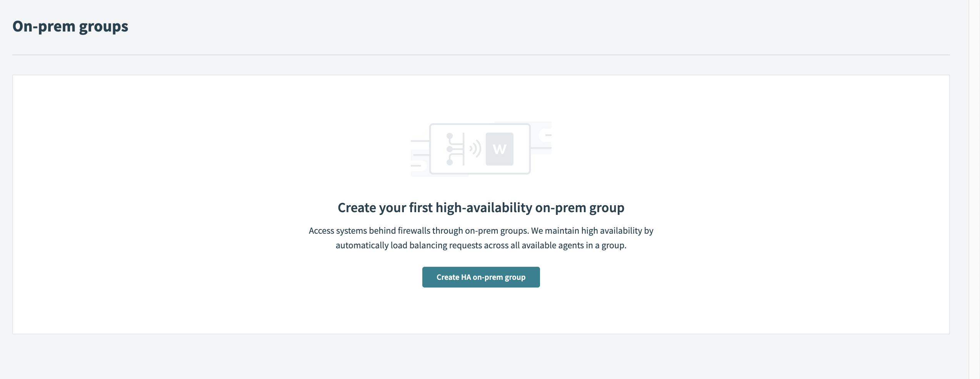Click the heading Create your first high-availability on-prem group

(x=481, y=207)
